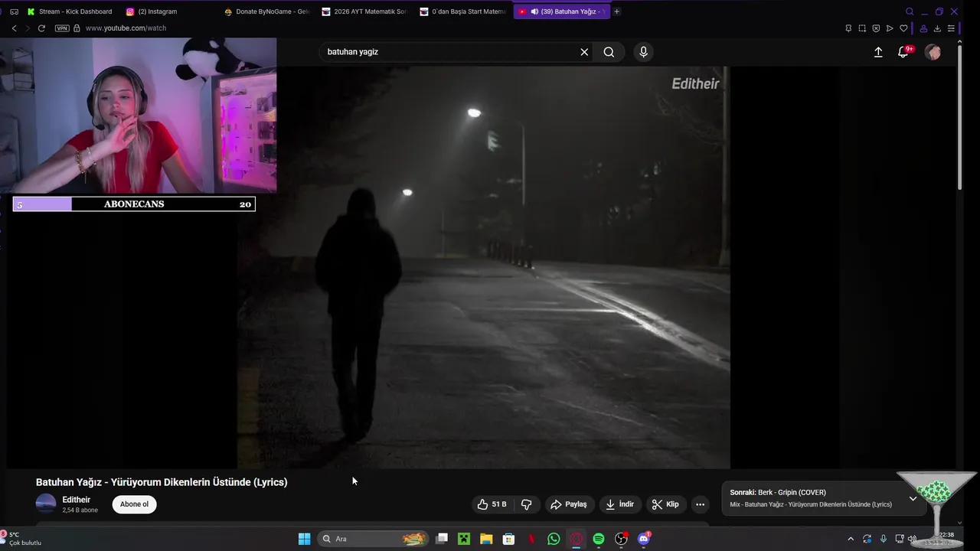This screenshot has height=551, width=980.
Task: Open the browser profile account icon
Action: coord(923,28)
